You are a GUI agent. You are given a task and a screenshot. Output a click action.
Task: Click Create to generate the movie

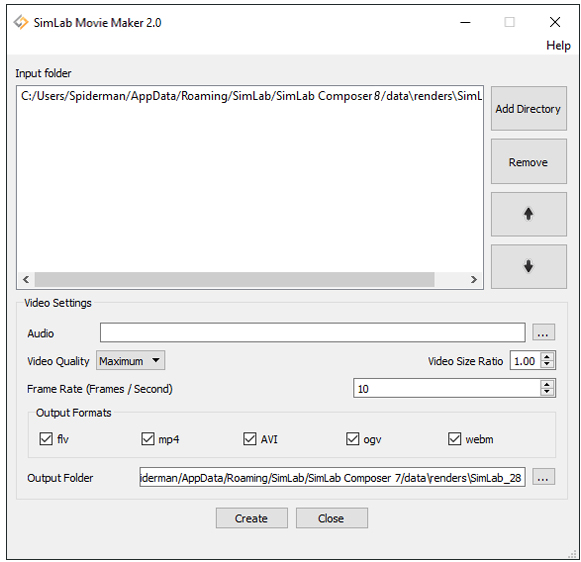tap(252, 518)
